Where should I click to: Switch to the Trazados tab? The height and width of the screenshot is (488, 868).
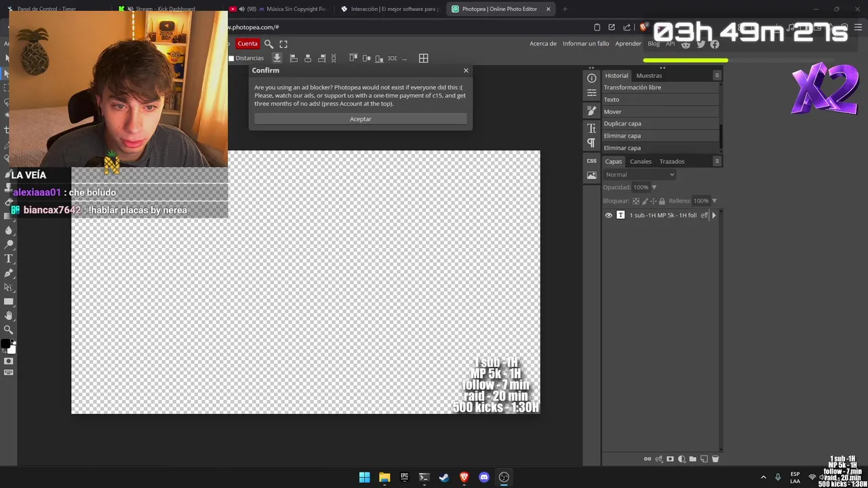tap(672, 161)
